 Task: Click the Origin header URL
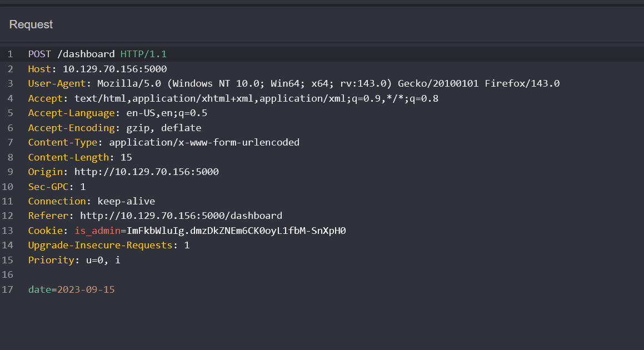(146, 172)
